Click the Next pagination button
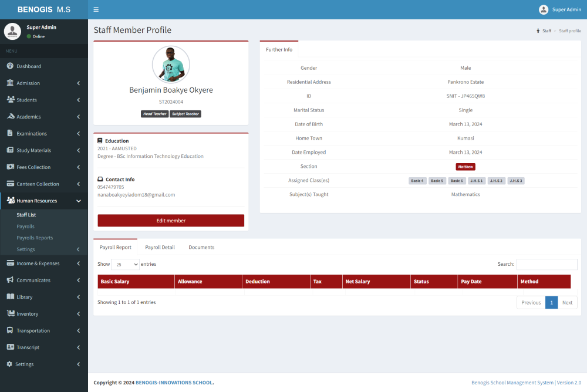 567,303
